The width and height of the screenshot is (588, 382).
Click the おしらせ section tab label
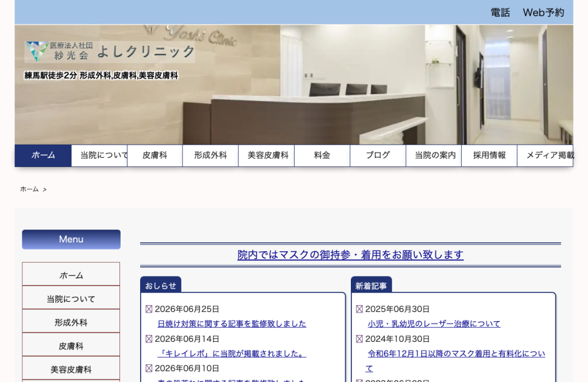161,286
